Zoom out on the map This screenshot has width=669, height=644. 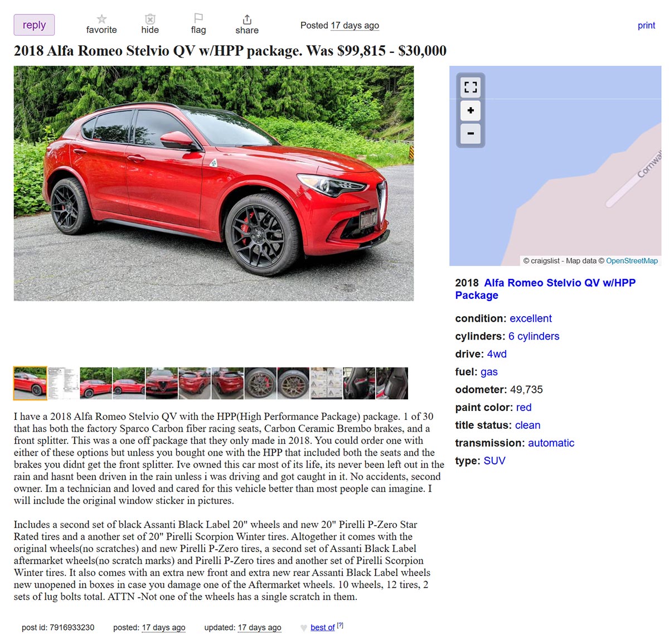pos(471,134)
